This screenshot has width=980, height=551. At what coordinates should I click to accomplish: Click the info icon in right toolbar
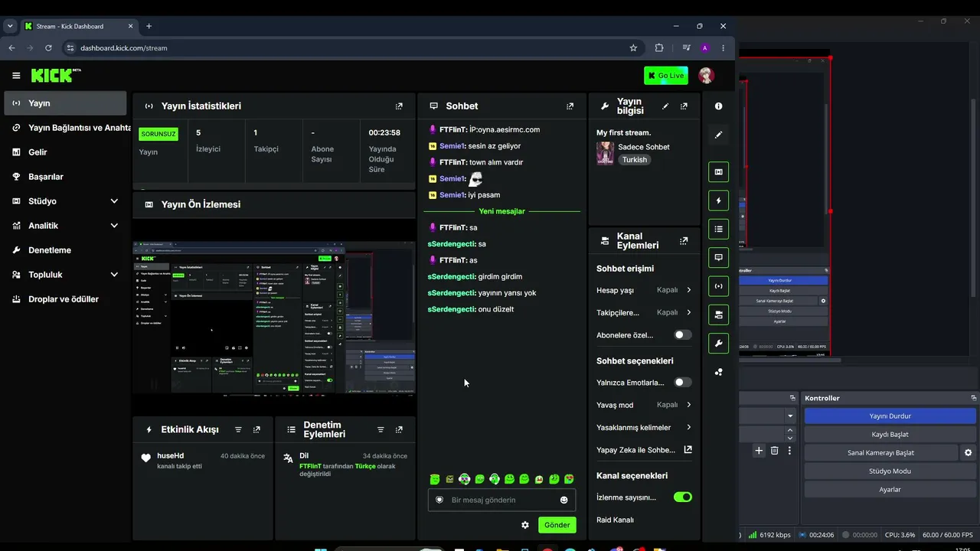click(718, 106)
